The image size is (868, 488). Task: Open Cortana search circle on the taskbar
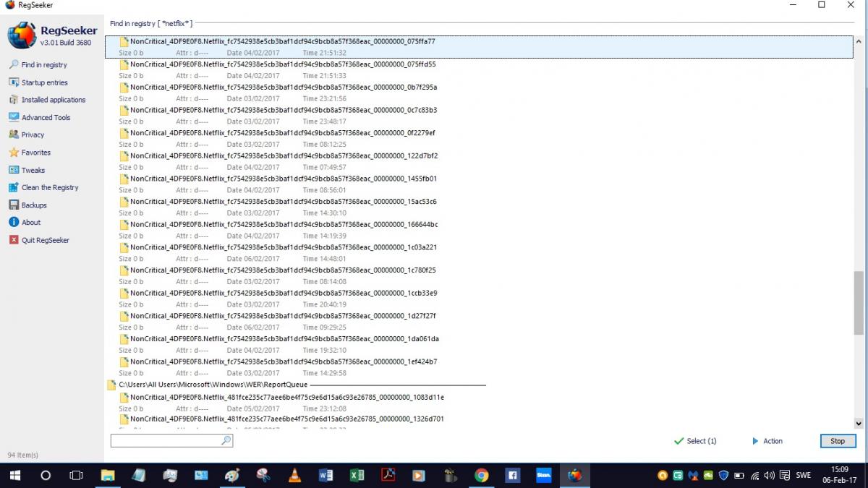click(x=46, y=476)
